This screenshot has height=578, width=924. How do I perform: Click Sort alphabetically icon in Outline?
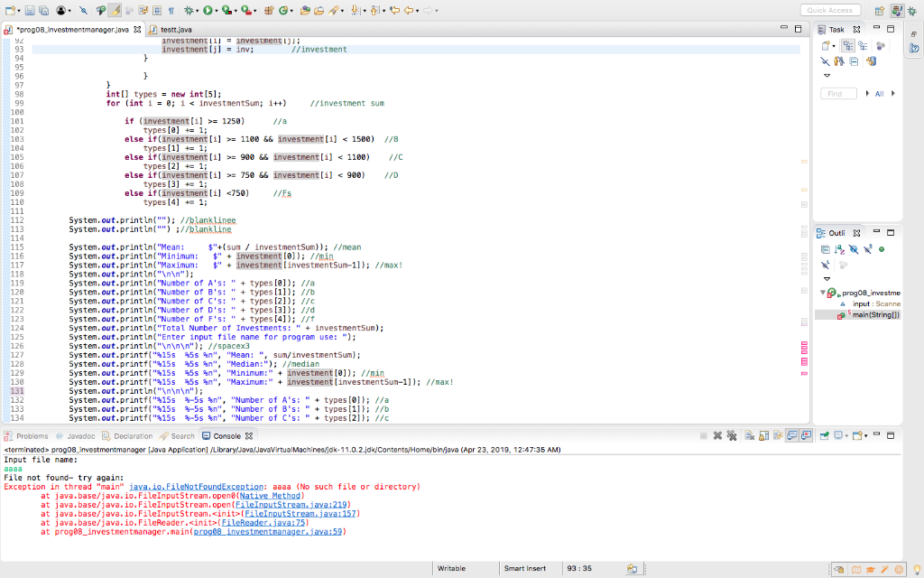[839, 249]
